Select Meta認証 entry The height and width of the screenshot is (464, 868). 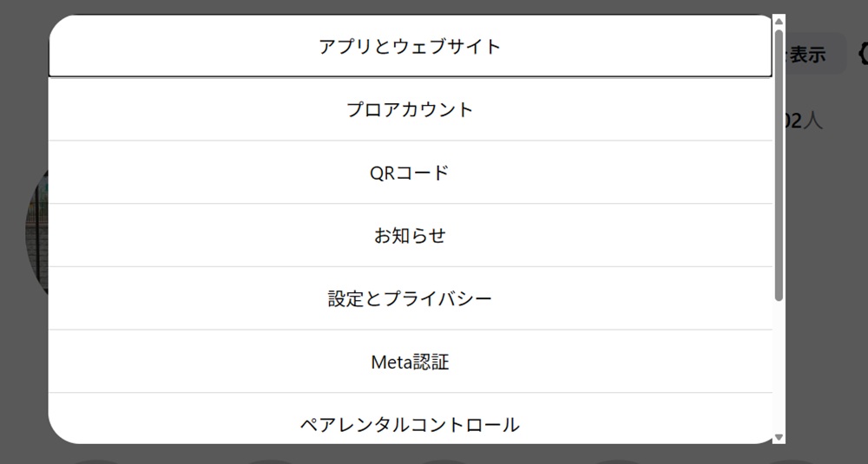click(410, 363)
